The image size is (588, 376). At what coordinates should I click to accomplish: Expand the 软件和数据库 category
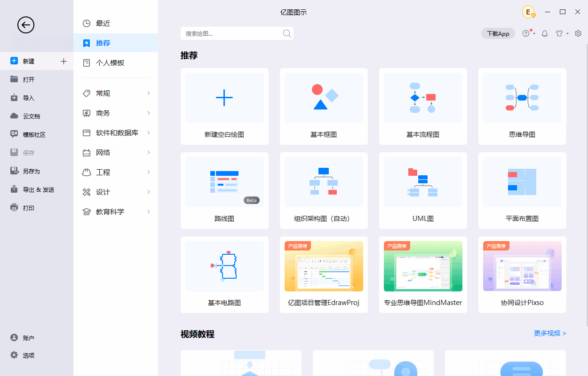point(116,133)
